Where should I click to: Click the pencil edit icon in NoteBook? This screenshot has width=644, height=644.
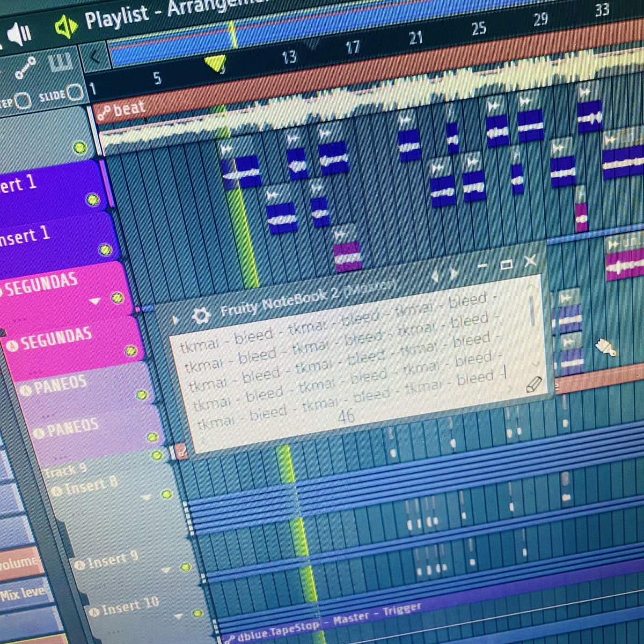pos(533,384)
